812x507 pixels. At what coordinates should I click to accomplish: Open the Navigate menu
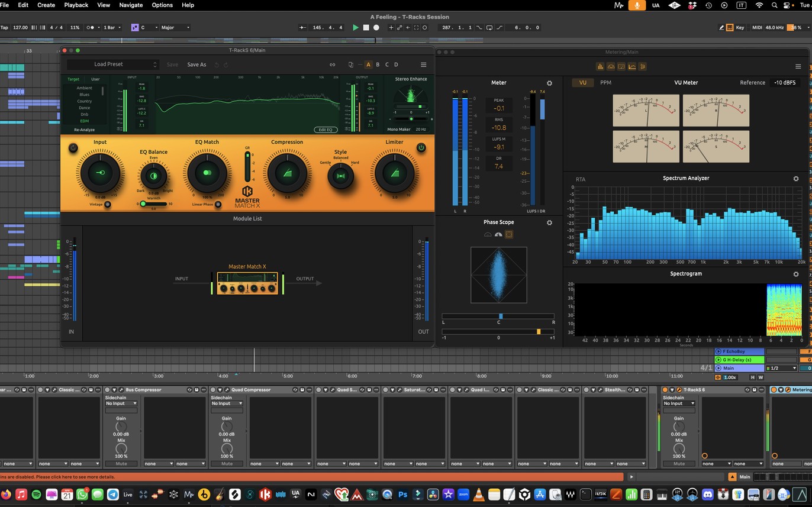pos(131,5)
